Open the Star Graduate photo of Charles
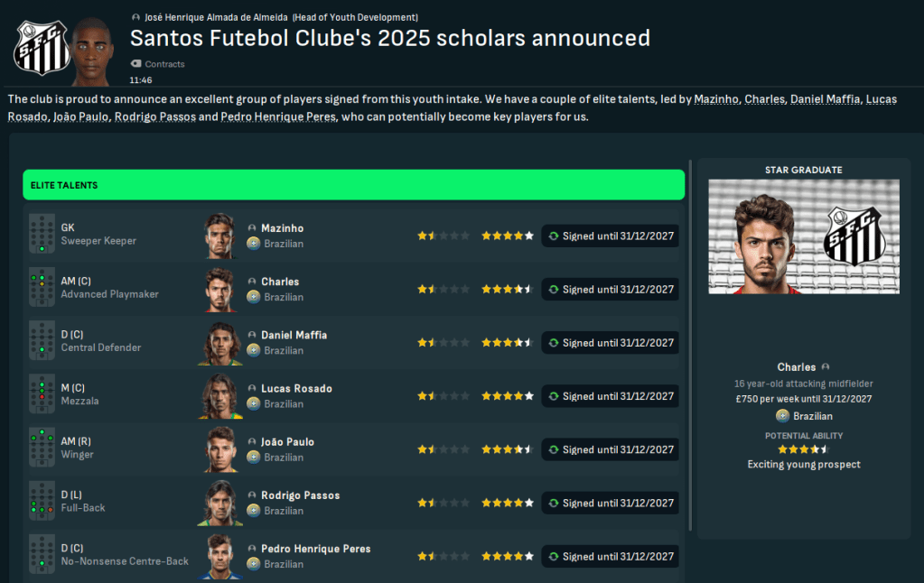 click(803, 236)
